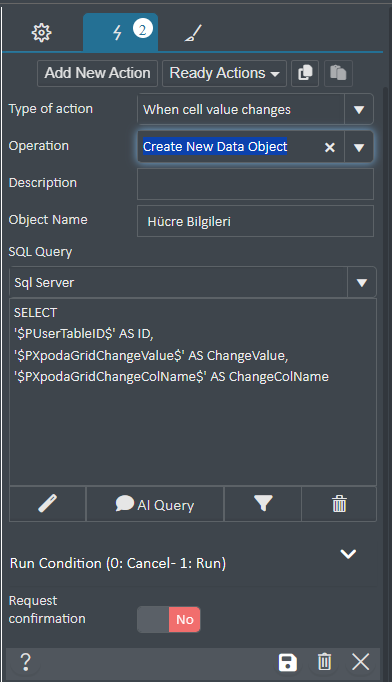
Task: Close the panel with the X icon
Action: 361,662
